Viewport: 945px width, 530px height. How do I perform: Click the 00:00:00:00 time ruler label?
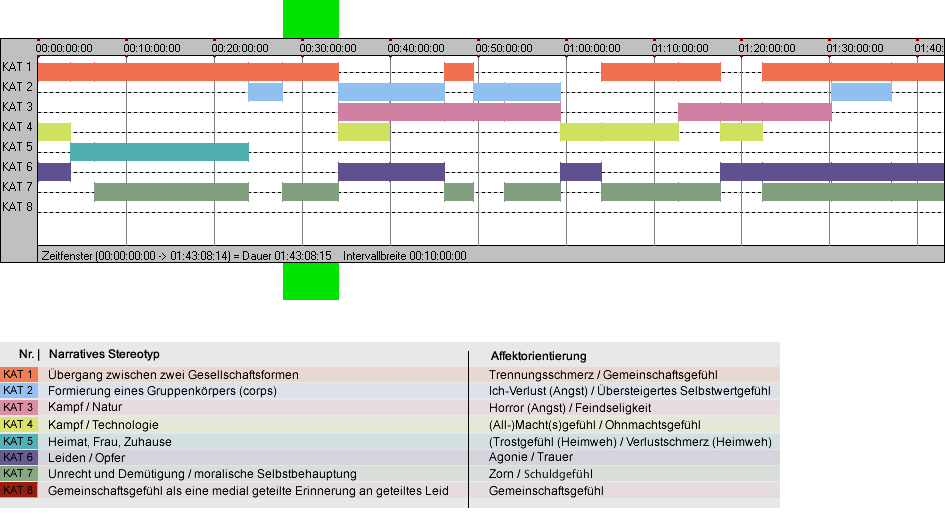[x=64, y=48]
